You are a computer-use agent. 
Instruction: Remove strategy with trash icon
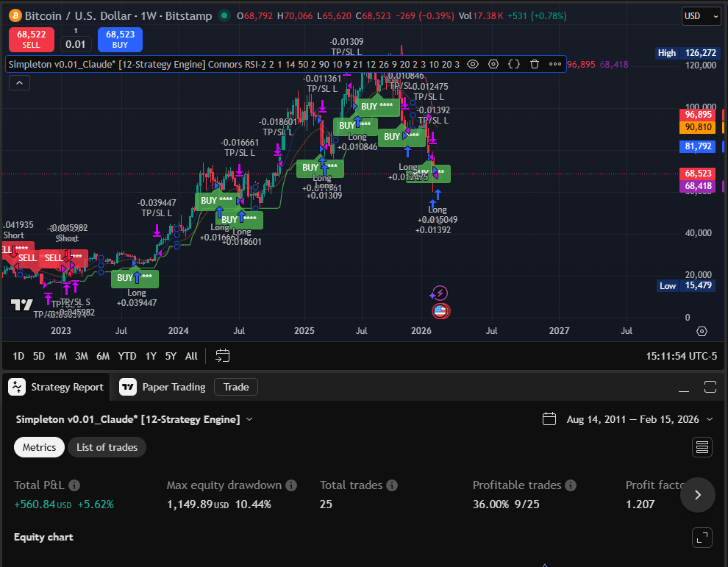pos(535,64)
